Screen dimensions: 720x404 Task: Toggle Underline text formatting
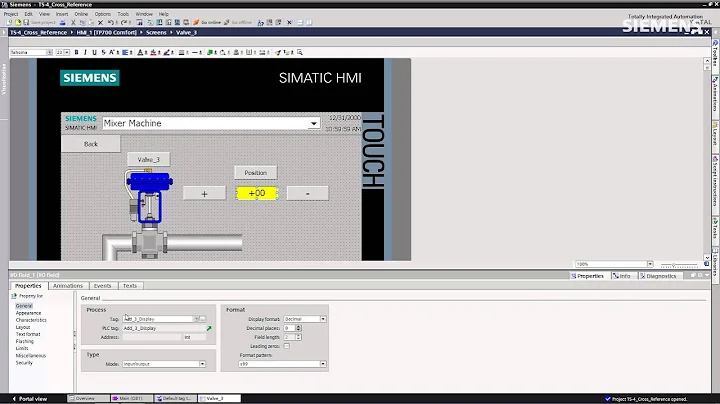pos(94,52)
